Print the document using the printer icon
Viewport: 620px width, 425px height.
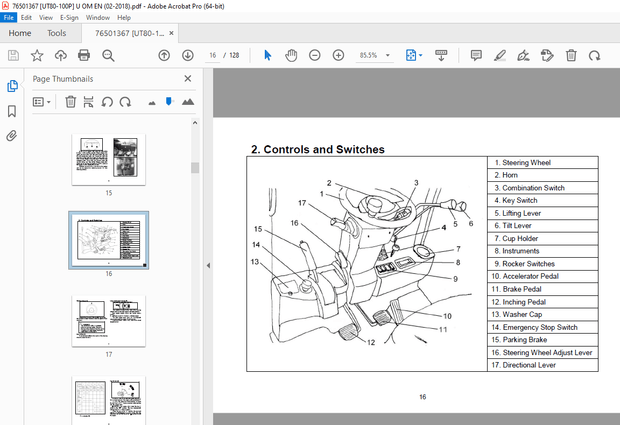[x=84, y=55]
